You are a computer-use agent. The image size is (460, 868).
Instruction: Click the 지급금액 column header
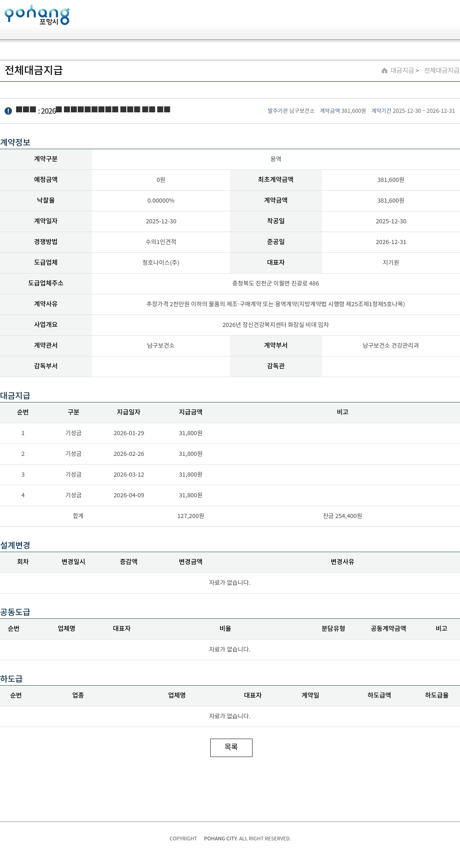pyautogui.click(x=190, y=412)
